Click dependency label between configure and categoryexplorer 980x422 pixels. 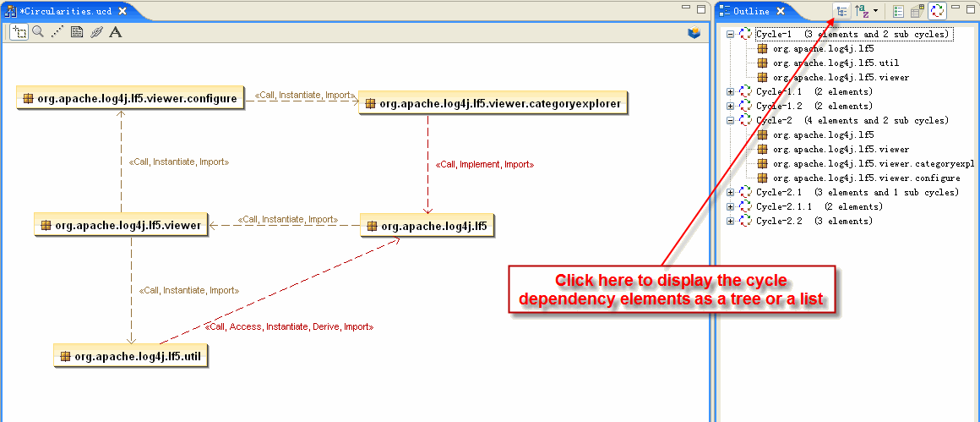[306, 95]
